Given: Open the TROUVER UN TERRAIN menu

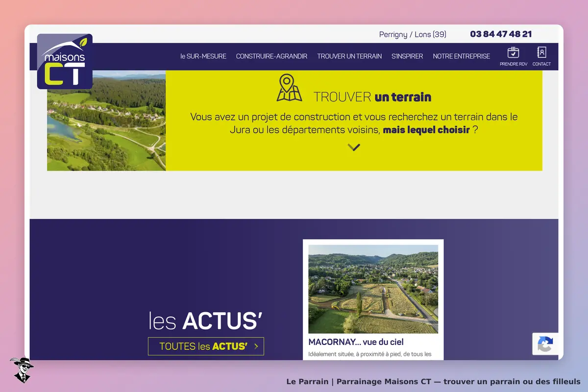Looking at the screenshot, I should click(x=349, y=56).
